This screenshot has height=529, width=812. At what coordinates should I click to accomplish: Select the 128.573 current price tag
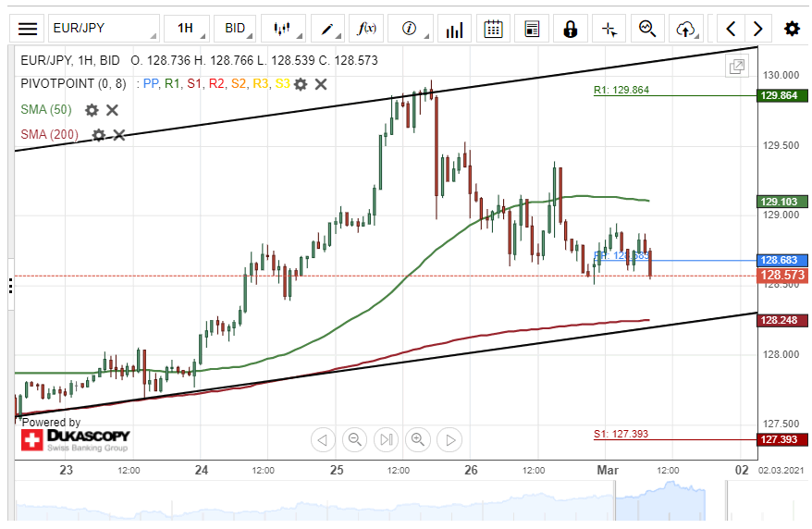tap(782, 276)
